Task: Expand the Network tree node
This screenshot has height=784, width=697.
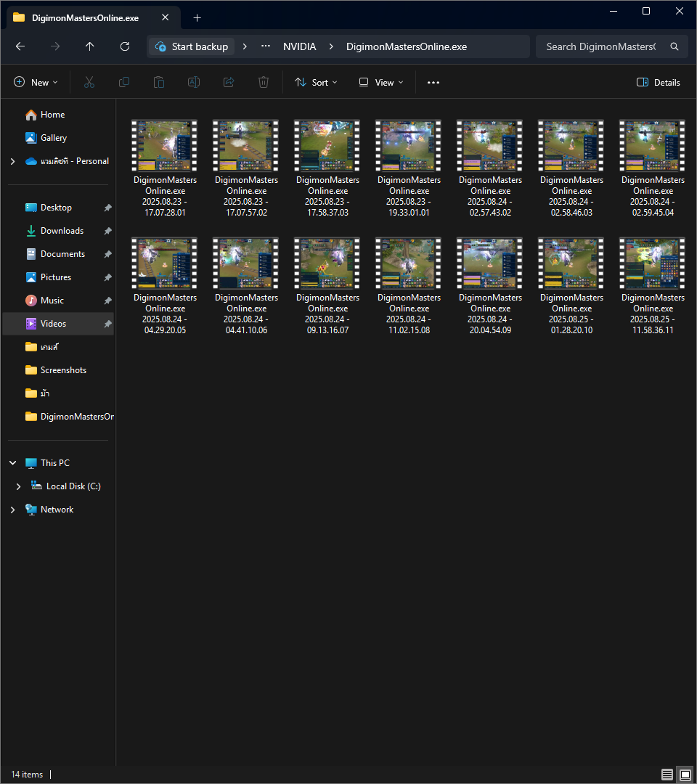Action: [x=12, y=510]
